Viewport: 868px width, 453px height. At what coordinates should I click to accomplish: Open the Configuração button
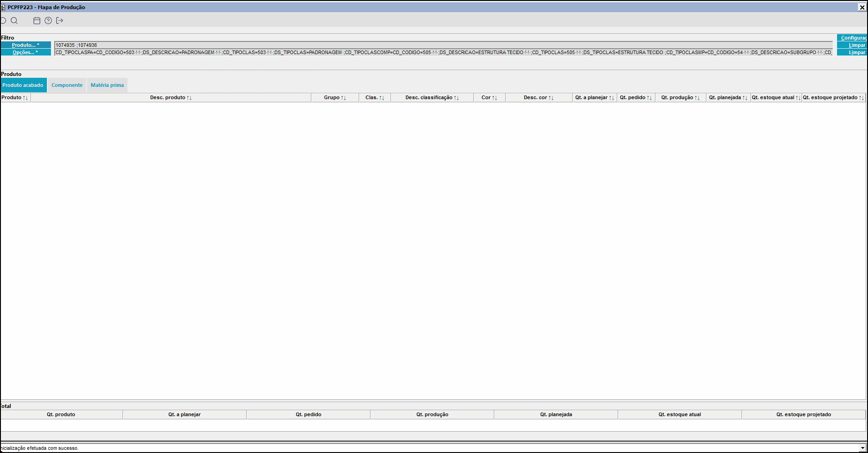[853, 38]
